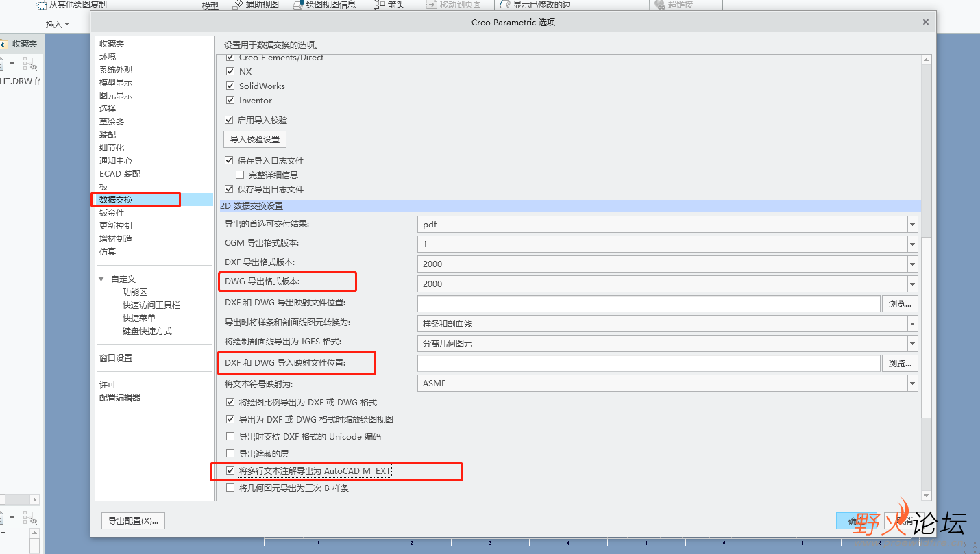Click 浏览 for import mapping file
Screen dimensions: 980x554
click(900, 363)
